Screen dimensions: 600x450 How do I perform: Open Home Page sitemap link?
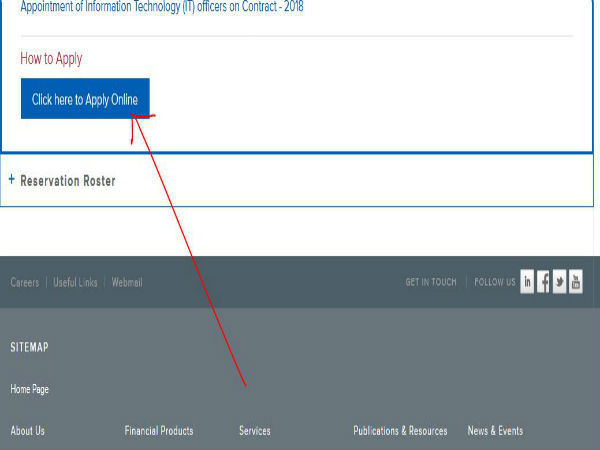(x=29, y=389)
